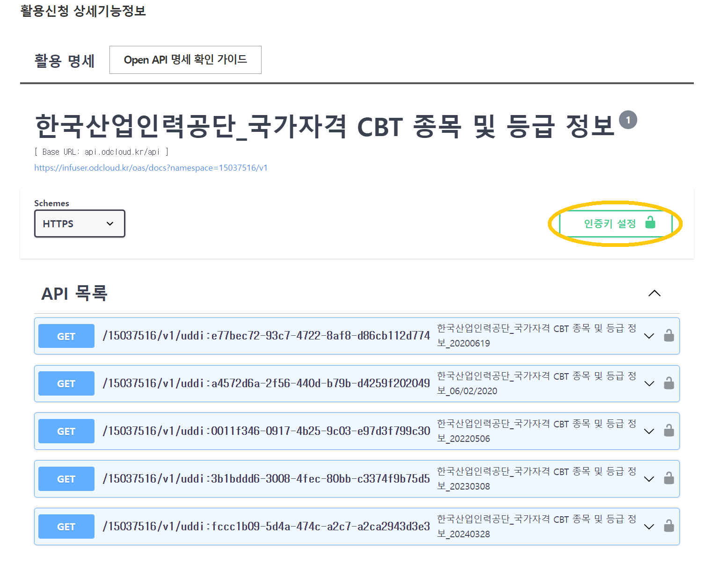The image size is (728, 570).
Task: Click the description ending 보_20220506
Action: (537, 431)
